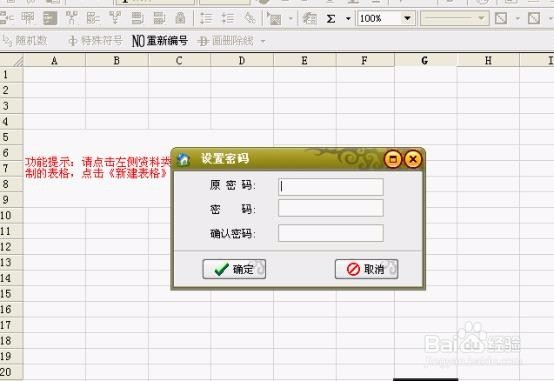This screenshot has width=554, height=381.
Task: Select row 5 header
Action: pos(11,137)
